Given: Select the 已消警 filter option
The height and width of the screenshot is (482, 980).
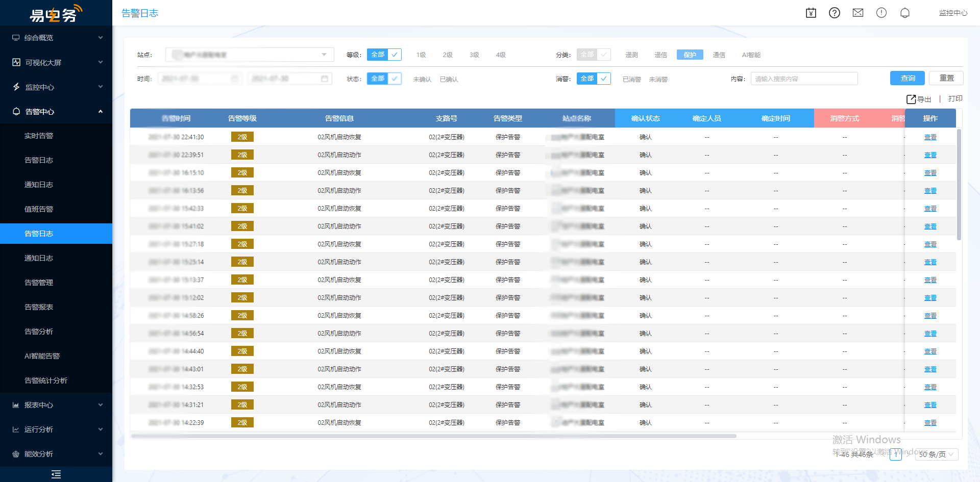Looking at the screenshot, I should coord(631,79).
